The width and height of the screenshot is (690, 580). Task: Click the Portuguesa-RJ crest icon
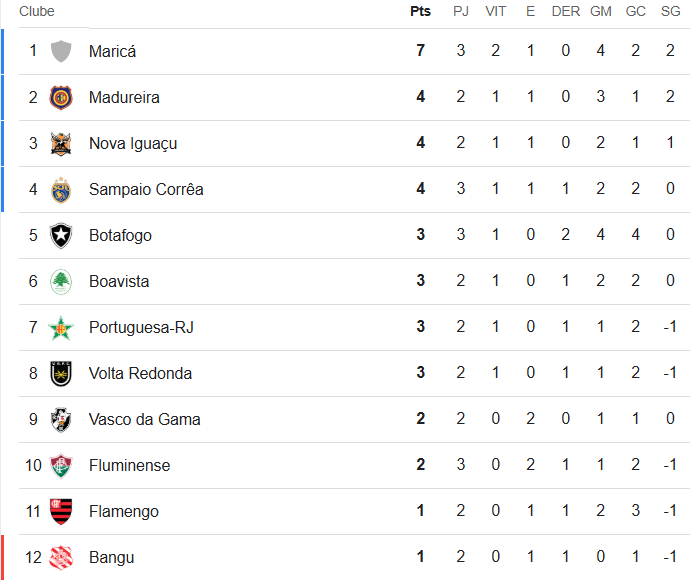point(61,327)
